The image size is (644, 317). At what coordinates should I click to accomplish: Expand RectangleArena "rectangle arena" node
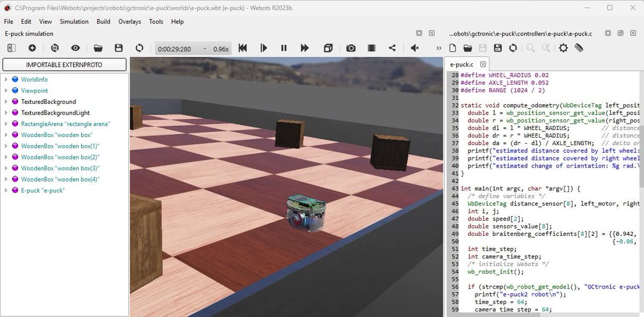point(5,124)
